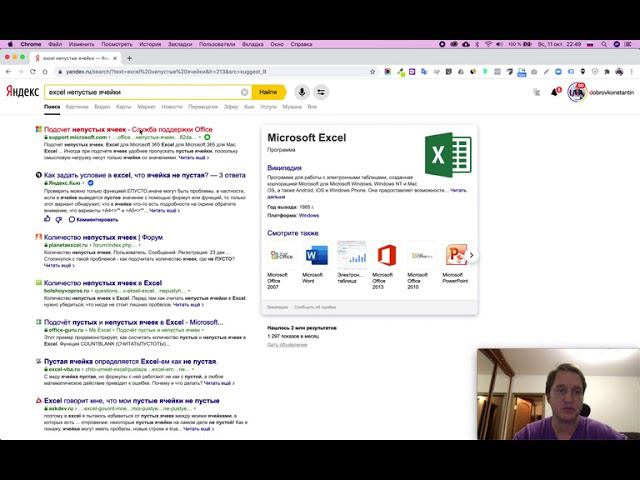Open the Файл menu
Viewport: 640px width, 480px height.
tap(55, 44)
